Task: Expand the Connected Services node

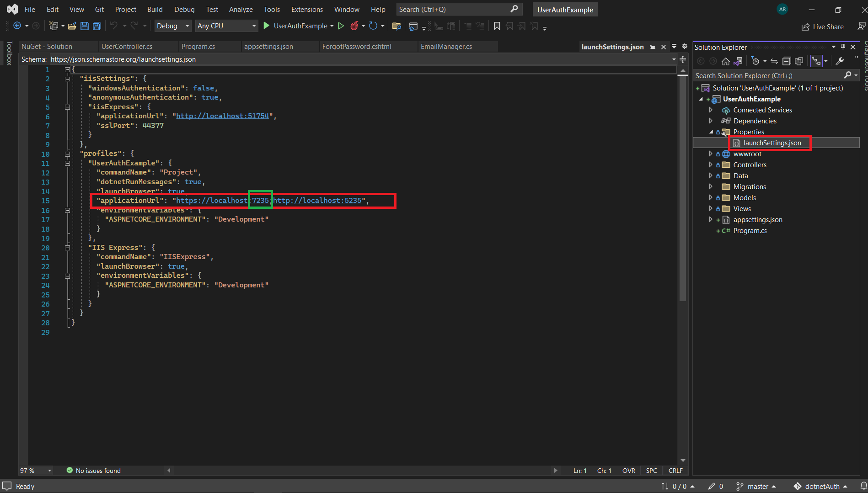Action: click(711, 110)
